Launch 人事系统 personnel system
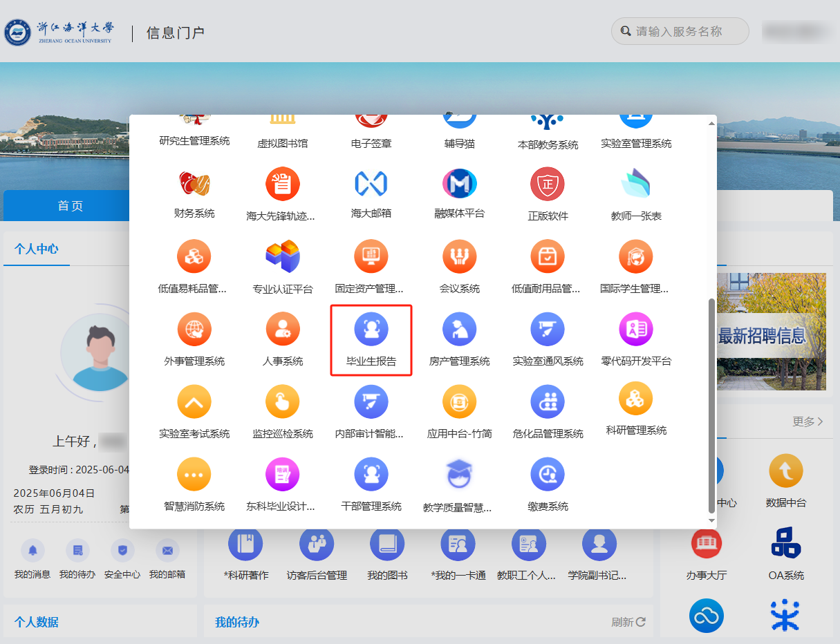The width and height of the screenshot is (840, 644). coord(283,330)
